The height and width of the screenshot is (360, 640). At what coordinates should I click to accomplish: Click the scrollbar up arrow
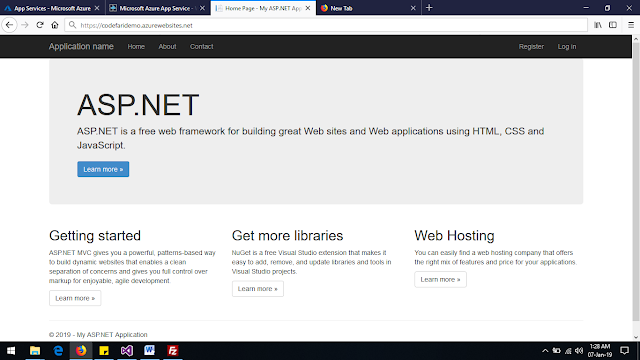pos(636,39)
